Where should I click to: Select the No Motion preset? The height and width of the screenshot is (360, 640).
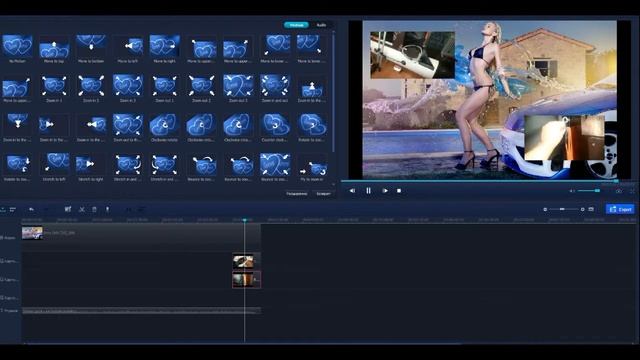(17, 46)
